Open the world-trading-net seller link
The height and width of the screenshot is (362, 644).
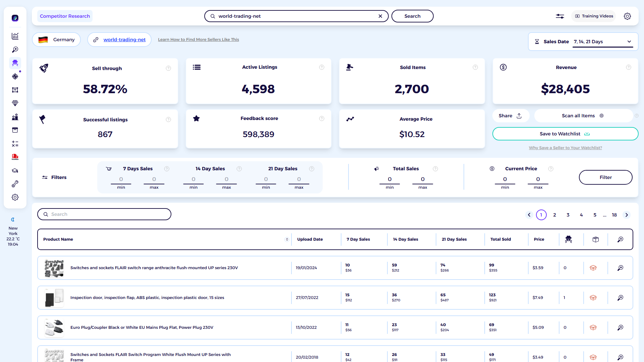tap(124, 40)
